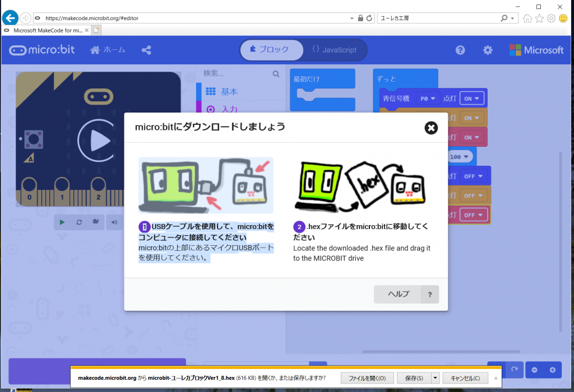Click button A on the simulated micro:bit

[34, 139]
